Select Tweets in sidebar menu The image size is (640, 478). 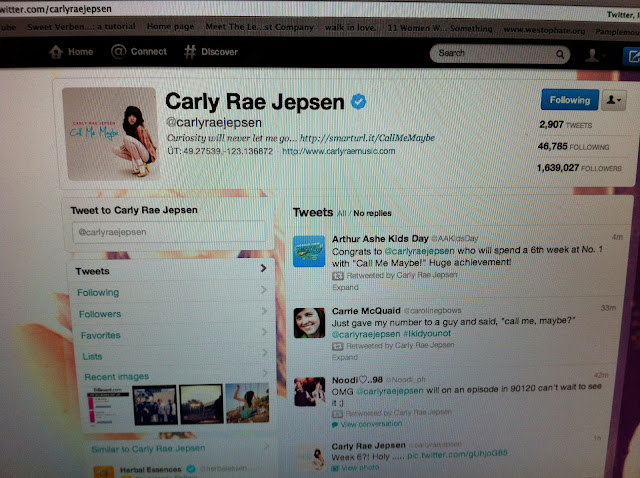(171, 271)
